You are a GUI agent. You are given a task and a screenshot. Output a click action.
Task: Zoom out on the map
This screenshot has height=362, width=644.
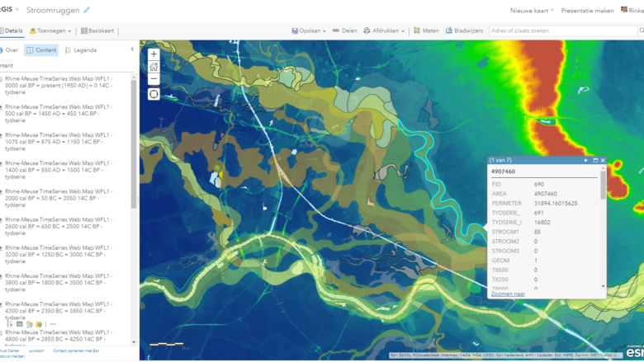click(x=154, y=80)
